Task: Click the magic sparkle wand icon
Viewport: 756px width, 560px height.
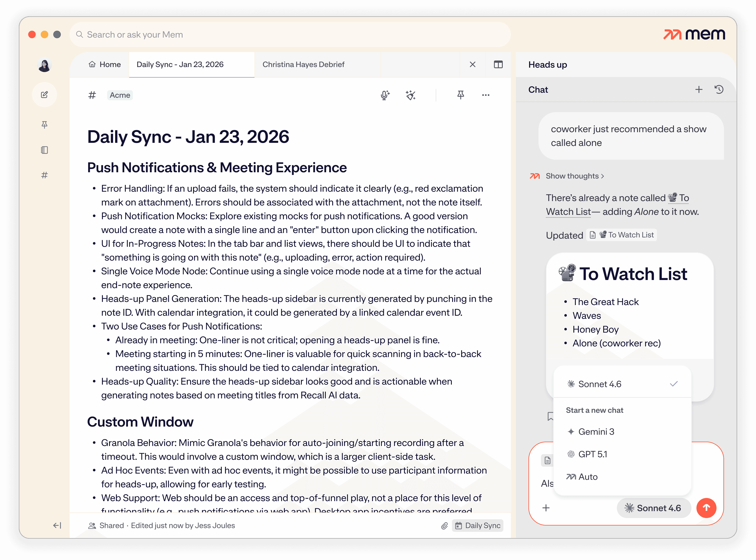Action: click(410, 95)
